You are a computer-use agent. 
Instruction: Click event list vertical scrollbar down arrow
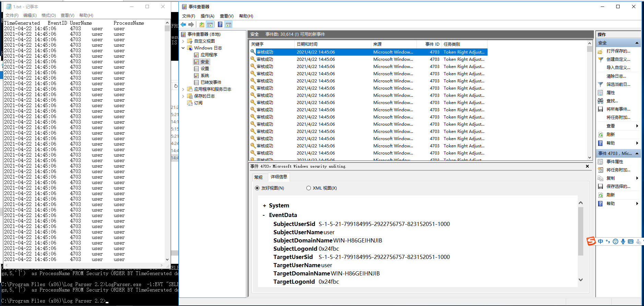coord(589,158)
